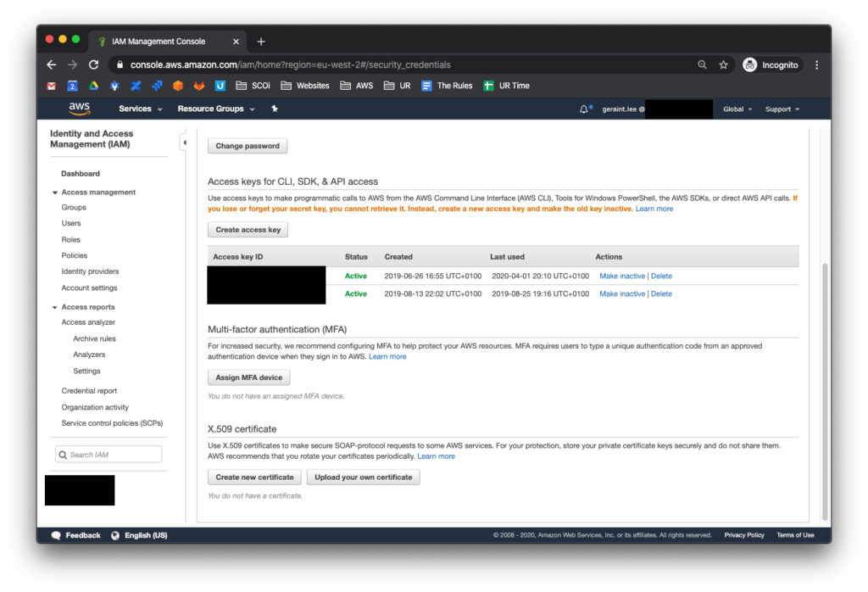
Task: Open Credential report in the sidebar
Action: pyautogui.click(x=89, y=391)
